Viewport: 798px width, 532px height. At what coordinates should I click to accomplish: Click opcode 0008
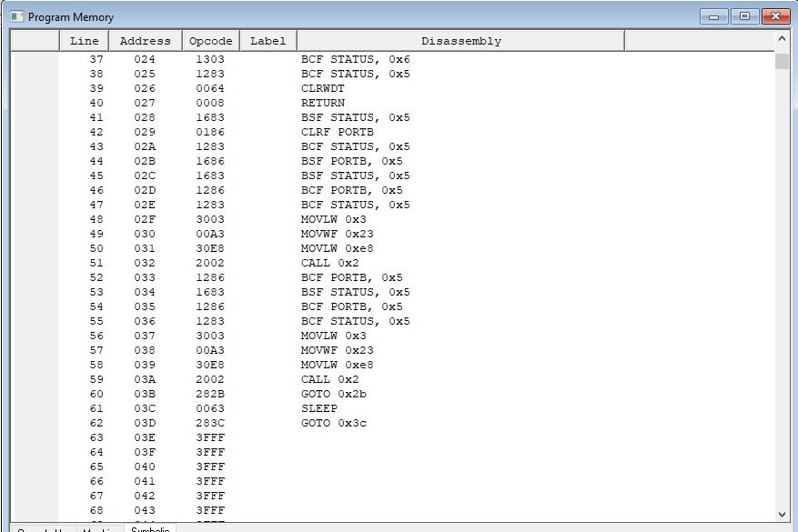pos(210,103)
